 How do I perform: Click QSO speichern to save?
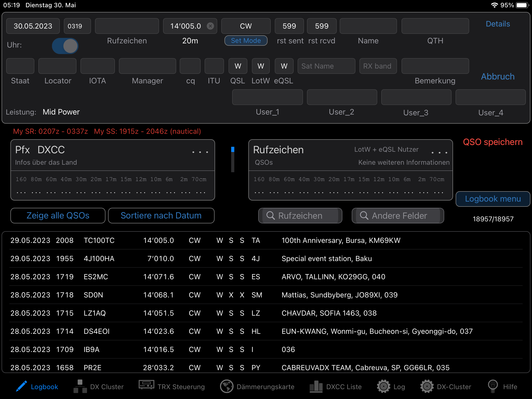pyautogui.click(x=493, y=142)
